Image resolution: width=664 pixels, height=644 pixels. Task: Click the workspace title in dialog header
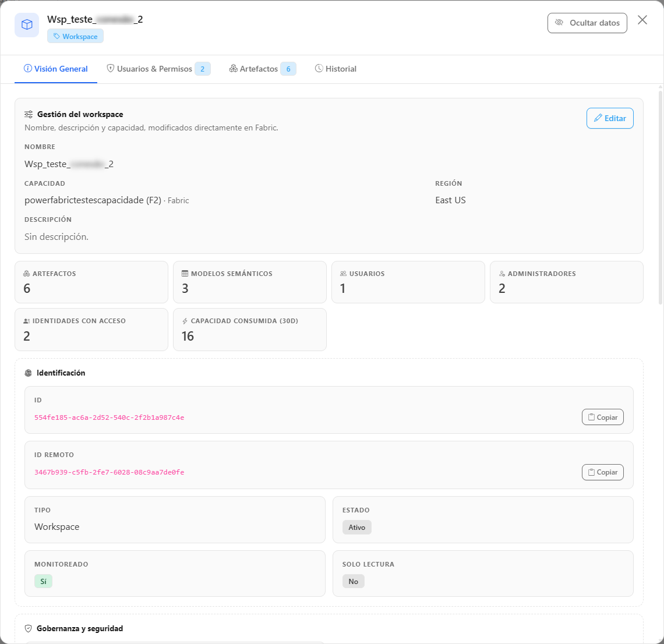[x=95, y=19]
